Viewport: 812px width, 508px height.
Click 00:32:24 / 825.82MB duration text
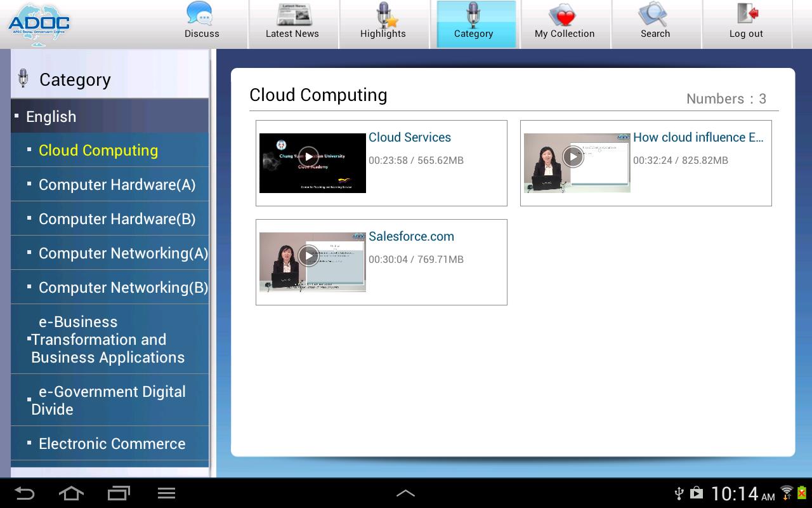coord(681,160)
